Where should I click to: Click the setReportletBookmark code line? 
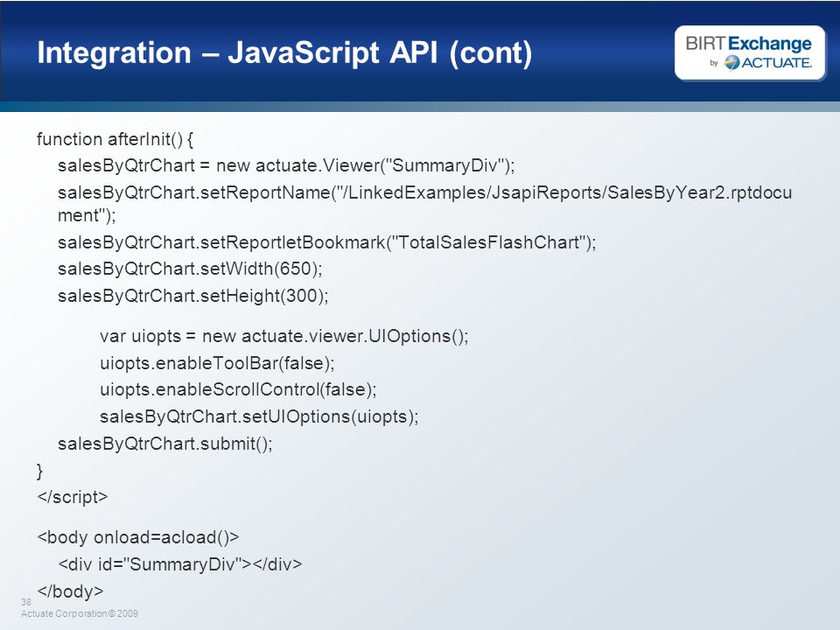point(326,242)
